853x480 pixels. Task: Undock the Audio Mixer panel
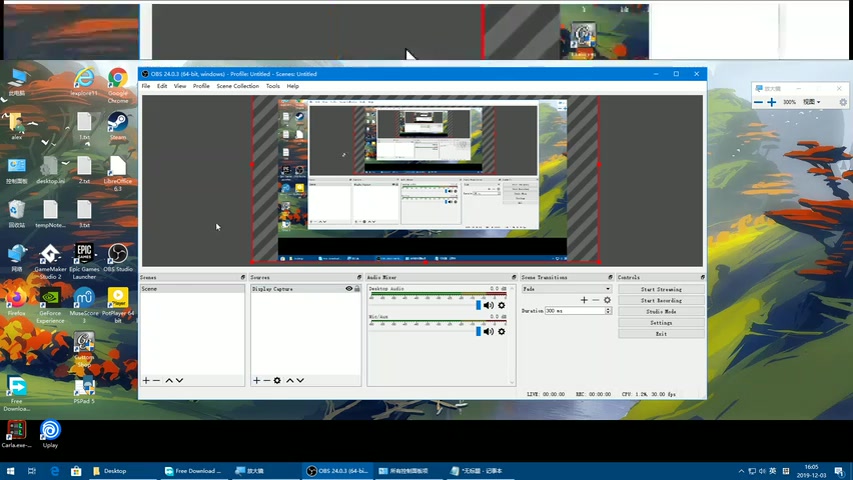pos(512,277)
